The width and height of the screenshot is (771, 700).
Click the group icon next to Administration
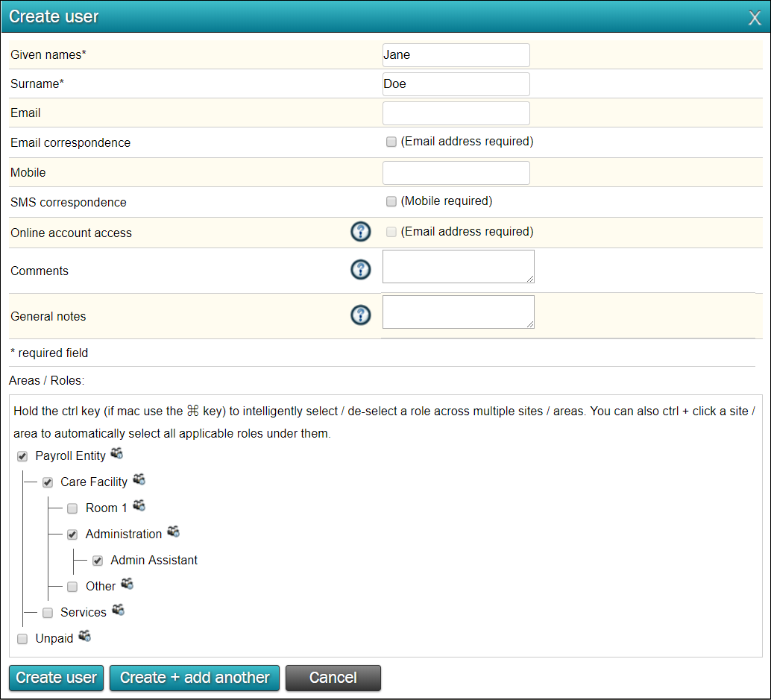coord(174,531)
